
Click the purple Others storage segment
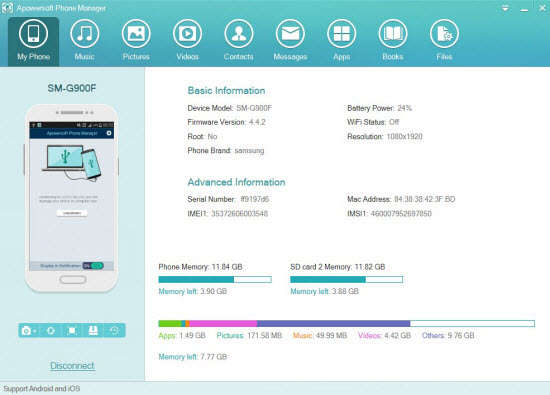point(333,323)
